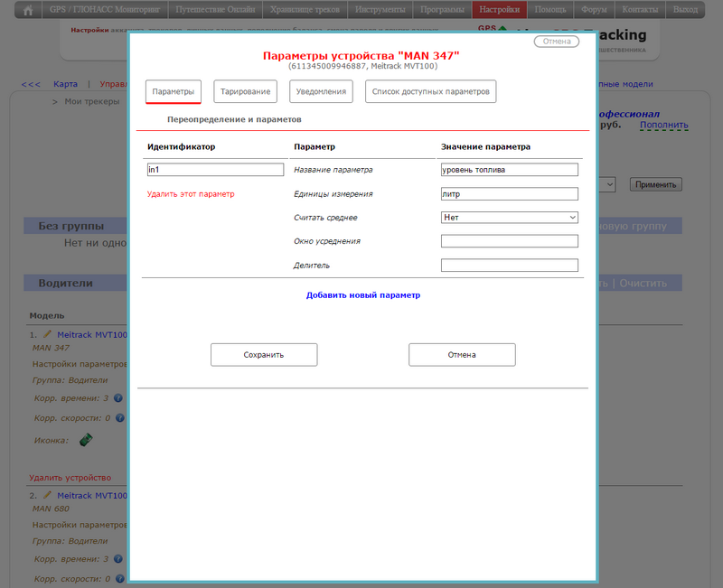This screenshot has height=588, width=723.
Task: Open the Считать среднее dropdown
Action: 509,218
